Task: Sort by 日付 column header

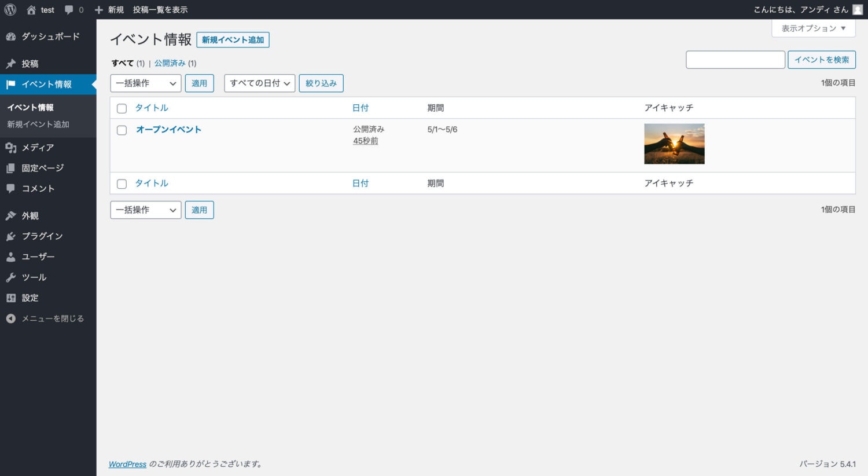Action: 361,108
